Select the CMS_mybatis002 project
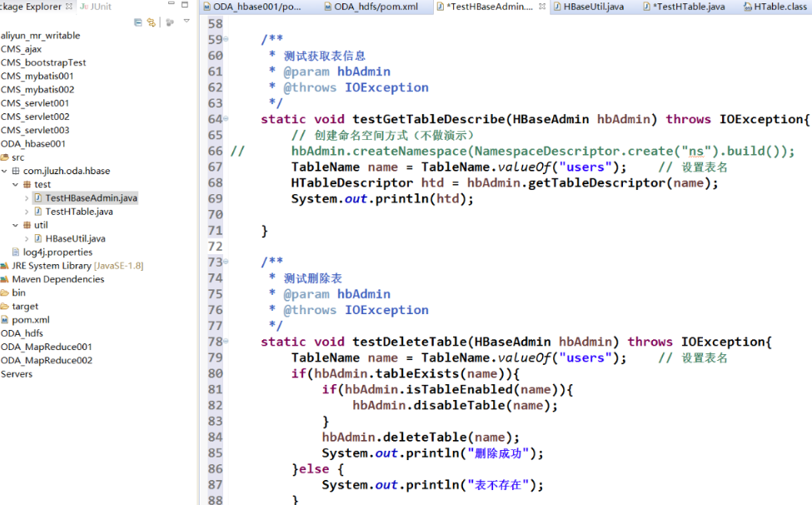The width and height of the screenshot is (812, 505). coord(37,90)
